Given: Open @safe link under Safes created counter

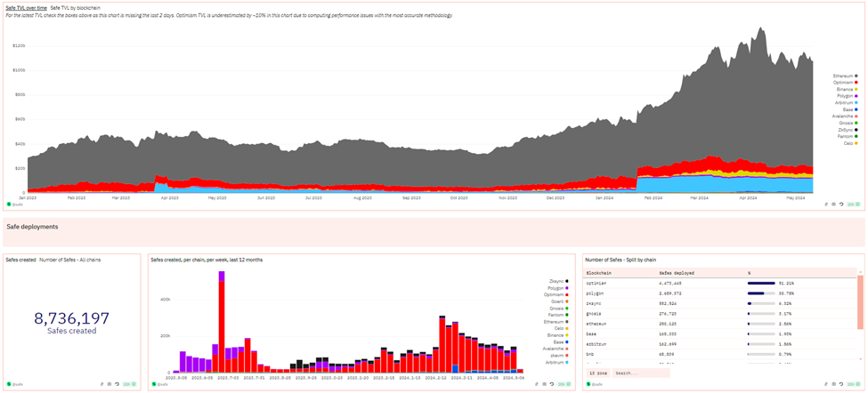Looking at the screenshot, I should pyautogui.click(x=18, y=383).
